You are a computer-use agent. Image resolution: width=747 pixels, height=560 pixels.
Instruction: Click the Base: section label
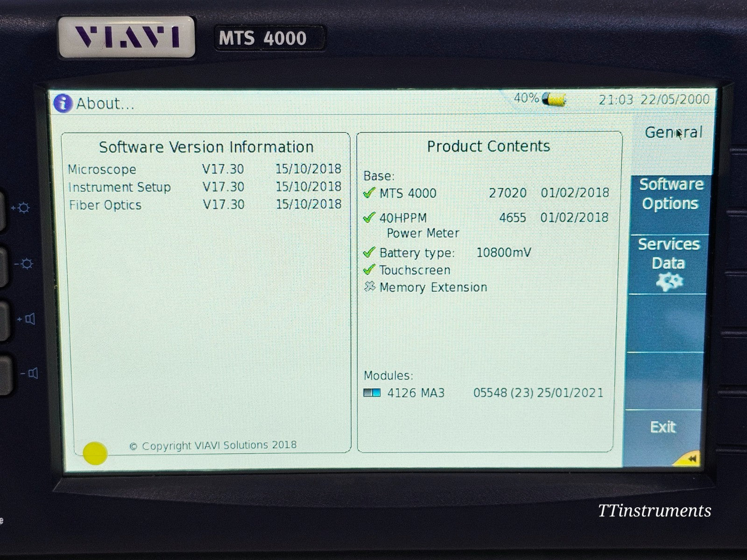[379, 176]
